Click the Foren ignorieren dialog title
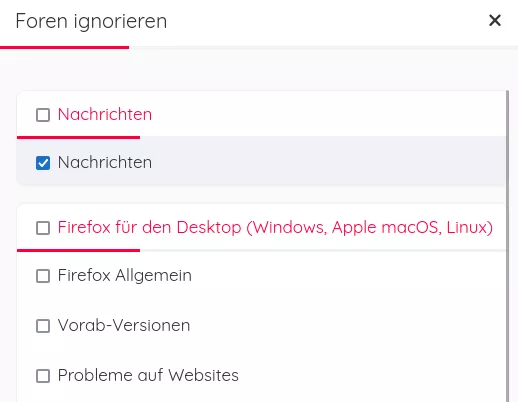The image size is (518, 402). 91,21
